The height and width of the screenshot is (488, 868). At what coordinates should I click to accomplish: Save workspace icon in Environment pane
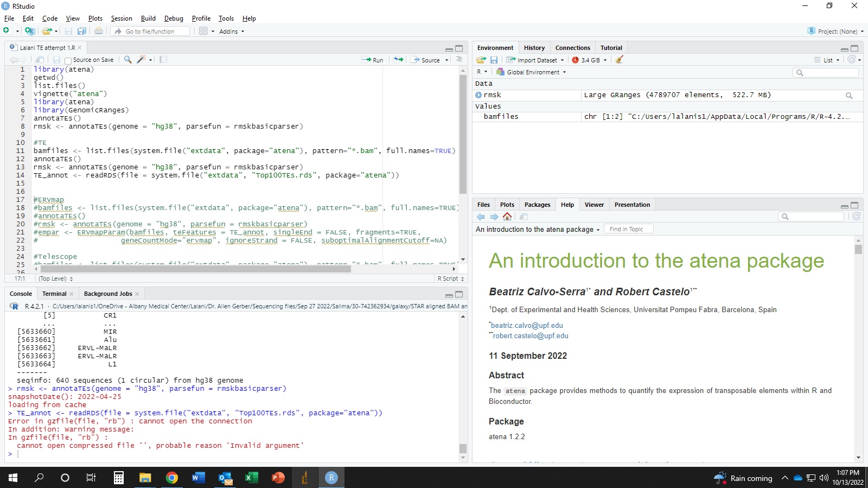(494, 60)
